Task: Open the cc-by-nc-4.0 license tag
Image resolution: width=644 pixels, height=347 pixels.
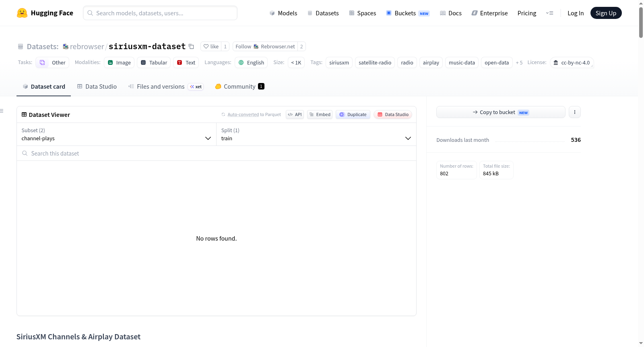Action: point(572,62)
